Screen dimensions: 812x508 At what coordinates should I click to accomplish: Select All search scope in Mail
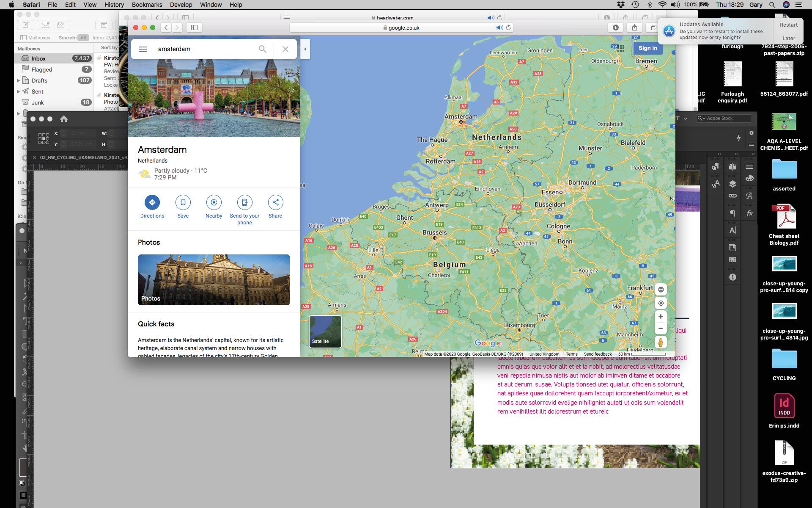point(83,38)
